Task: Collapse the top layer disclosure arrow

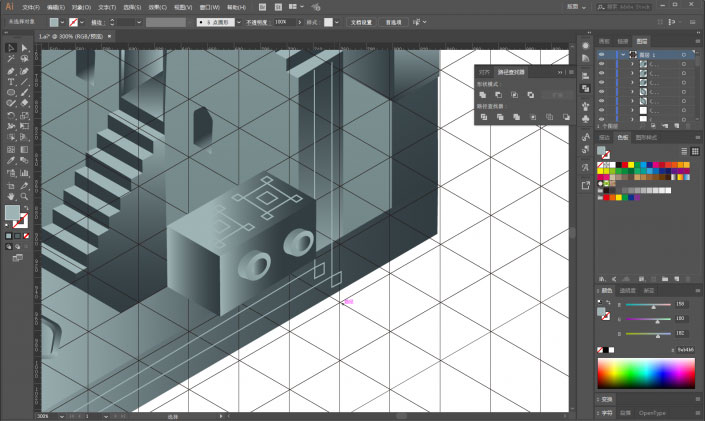Action: point(623,55)
